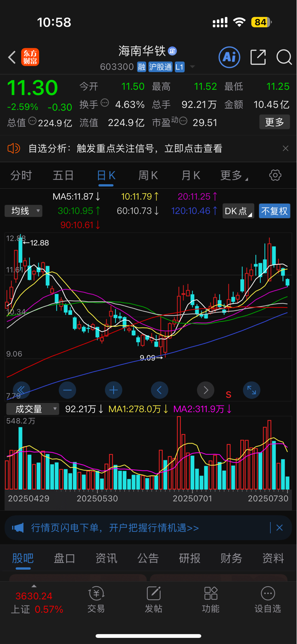
Task: Tap the 融 margin badge
Action: (x=141, y=67)
